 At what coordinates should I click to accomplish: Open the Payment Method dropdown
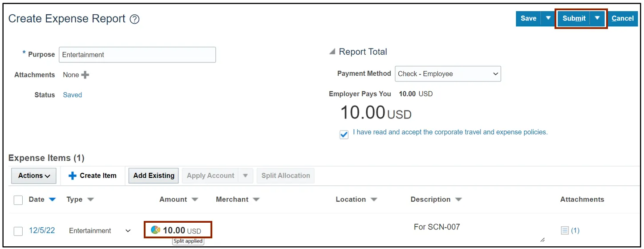click(448, 74)
